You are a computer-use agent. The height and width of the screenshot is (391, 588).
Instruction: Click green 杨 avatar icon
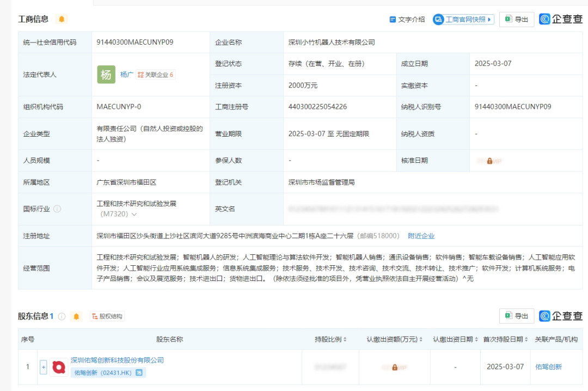[106, 75]
